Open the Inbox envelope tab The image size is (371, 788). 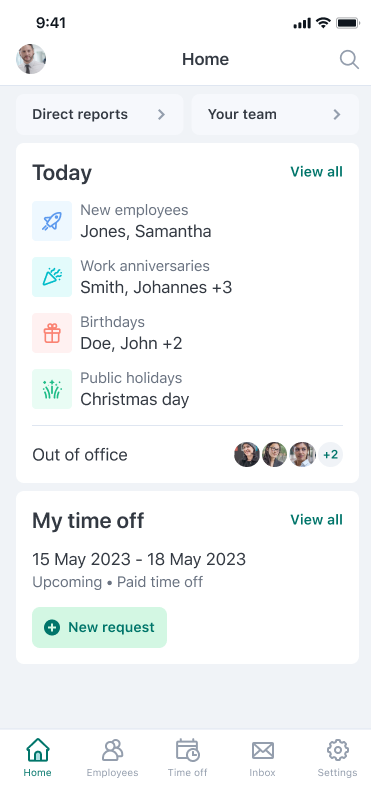click(x=262, y=758)
